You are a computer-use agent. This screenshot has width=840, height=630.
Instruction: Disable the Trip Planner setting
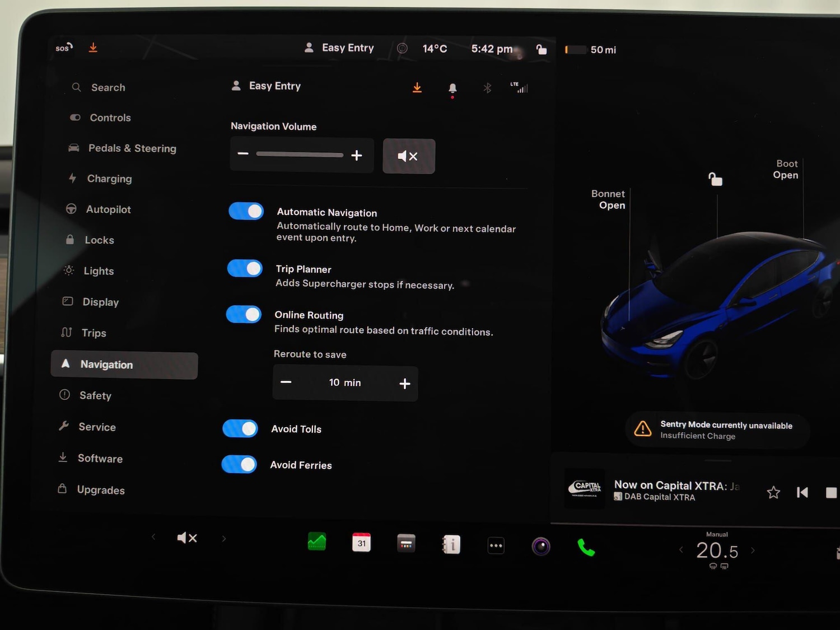pyautogui.click(x=245, y=268)
